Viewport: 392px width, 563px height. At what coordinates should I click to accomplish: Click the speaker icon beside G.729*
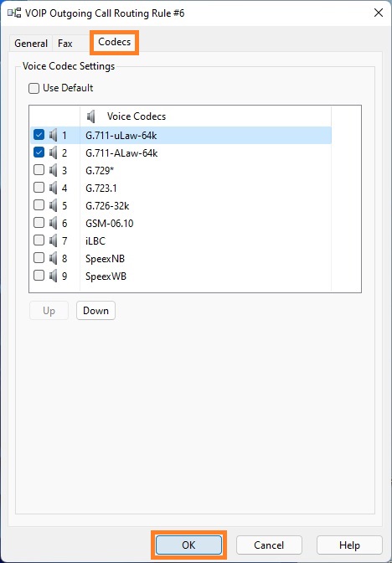coord(53,171)
